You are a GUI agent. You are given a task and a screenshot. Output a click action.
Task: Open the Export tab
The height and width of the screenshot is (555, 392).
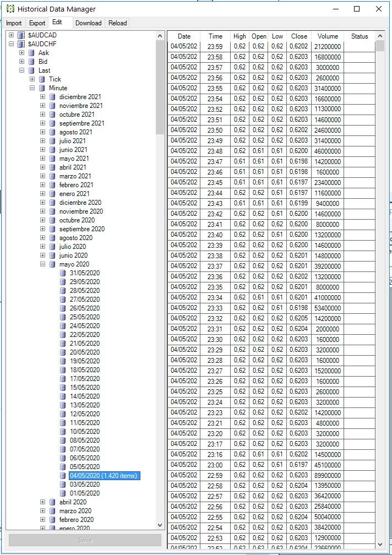point(37,23)
